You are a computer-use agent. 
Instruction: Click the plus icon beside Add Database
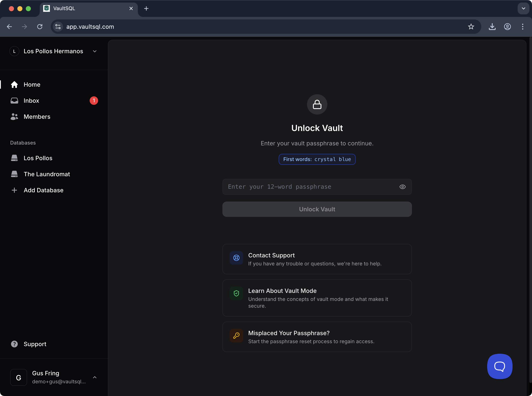pos(14,190)
